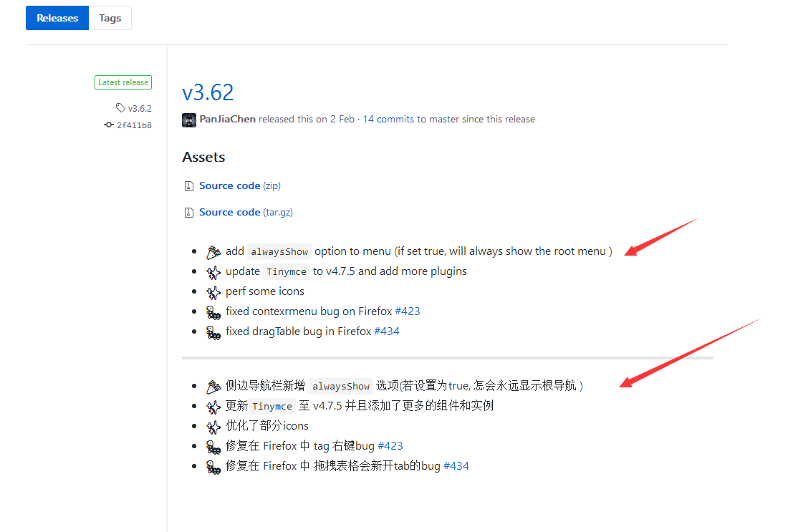Screen dimensions: 793x532
Task: Open issue #423 from the Firefox bug line
Action: pyautogui.click(x=408, y=311)
